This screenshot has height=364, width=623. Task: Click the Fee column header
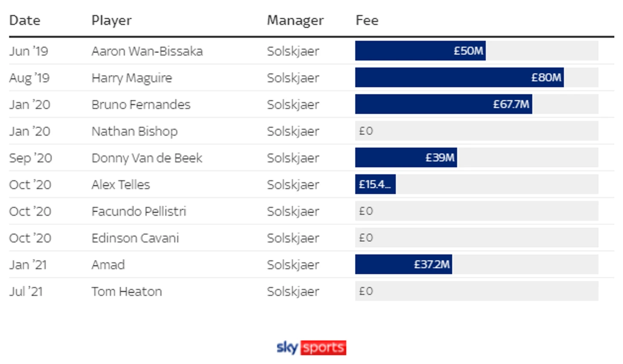[367, 20]
